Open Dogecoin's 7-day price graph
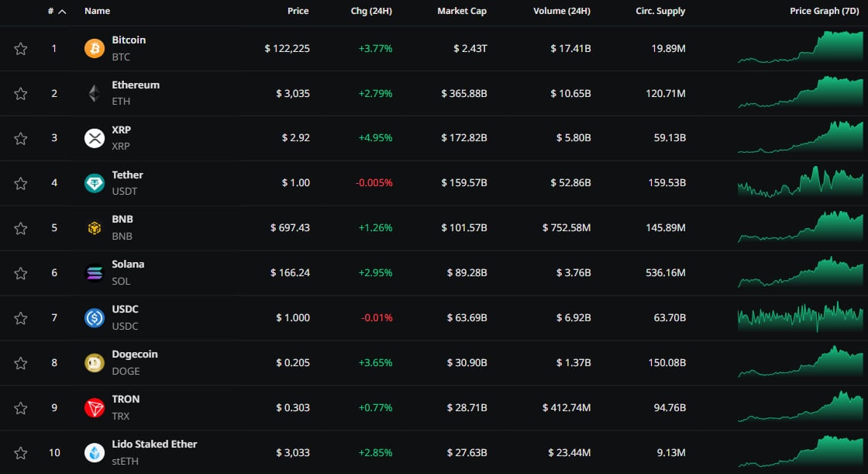This screenshot has height=474, width=868. click(x=800, y=362)
